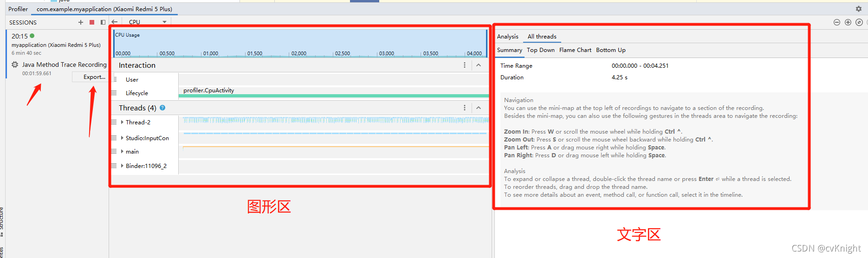The width and height of the screenshot is (868, 258).
Task: Grab the User row drag handle
Action: 114,79
